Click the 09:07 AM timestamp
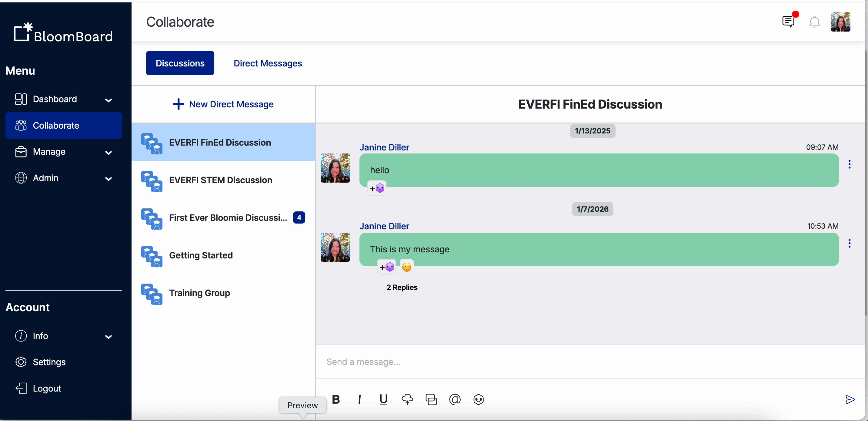Screen dimensions: 868x421 click(822, 147)
